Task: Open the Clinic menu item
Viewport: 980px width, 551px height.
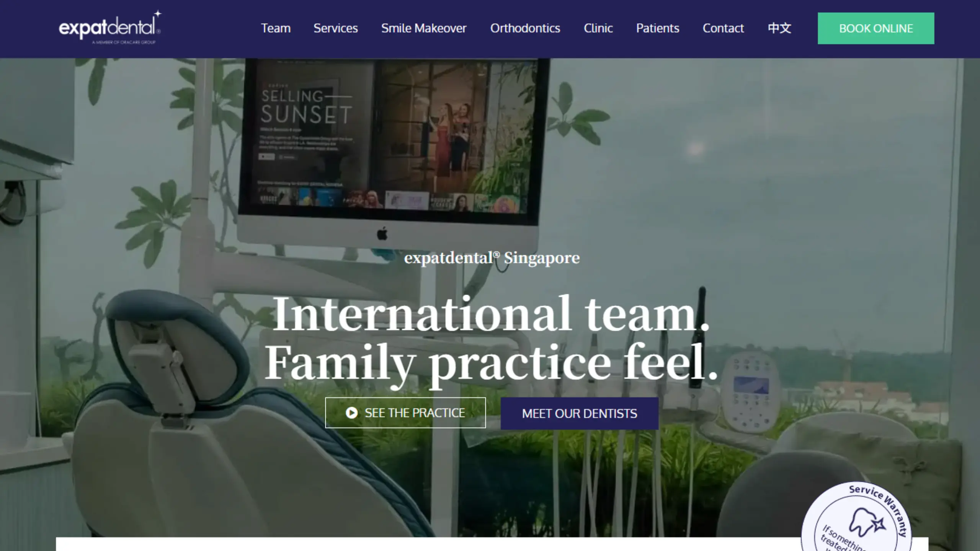Action: click(598, 28)
